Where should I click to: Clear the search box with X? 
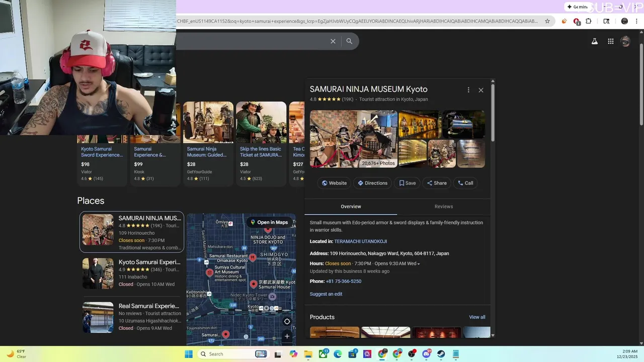[333, 41]
